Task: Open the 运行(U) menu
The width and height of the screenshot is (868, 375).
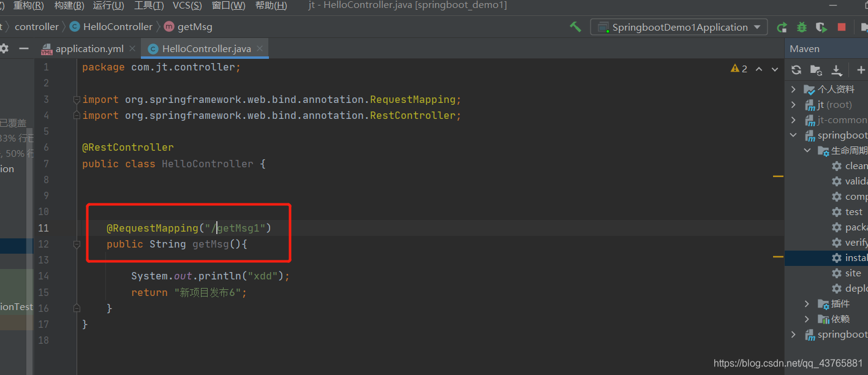Action: (x=108, y=6)
